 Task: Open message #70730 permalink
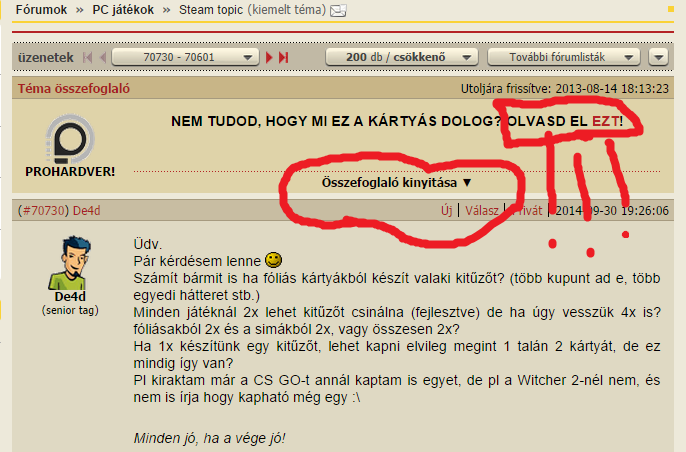42,210
